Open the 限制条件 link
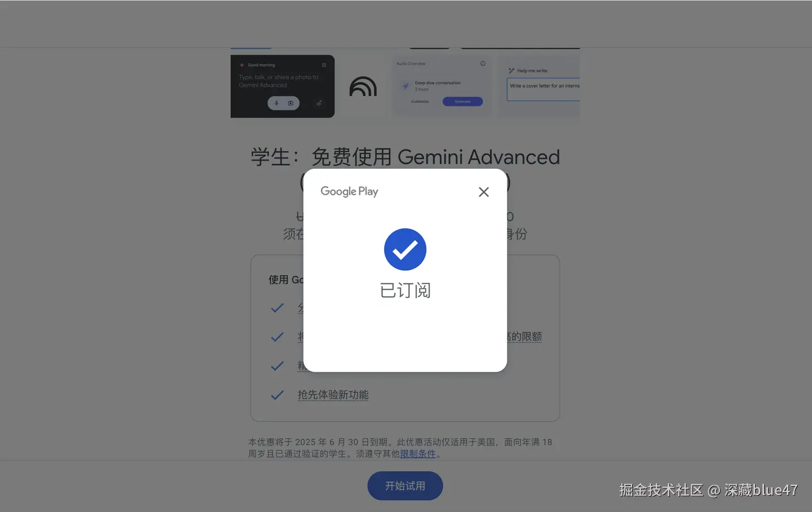This screenshot has height=512, width=812. coord(418,454)
